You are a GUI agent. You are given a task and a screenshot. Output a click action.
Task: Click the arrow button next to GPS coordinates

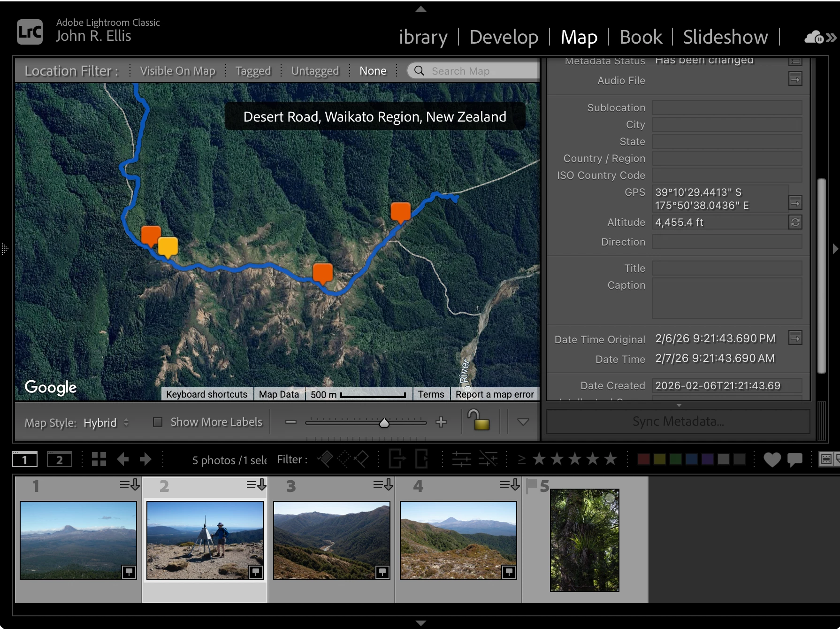point(795,203)
